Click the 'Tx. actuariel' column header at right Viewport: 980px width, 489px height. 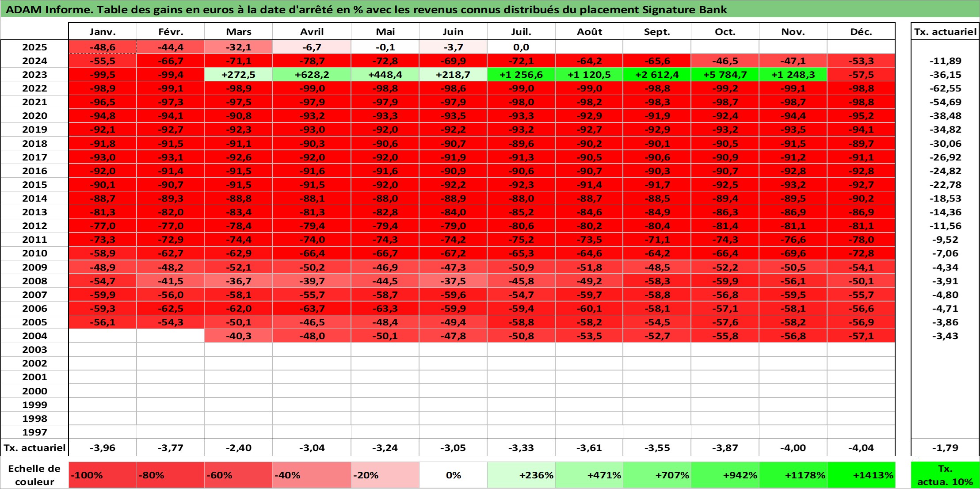945,32
